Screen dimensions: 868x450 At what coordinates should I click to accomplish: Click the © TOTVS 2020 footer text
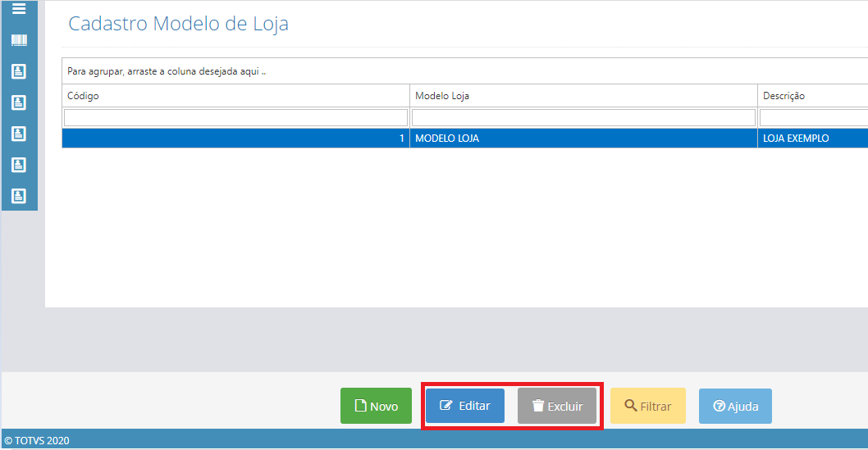pyautogui.click(x=37, y=441)
